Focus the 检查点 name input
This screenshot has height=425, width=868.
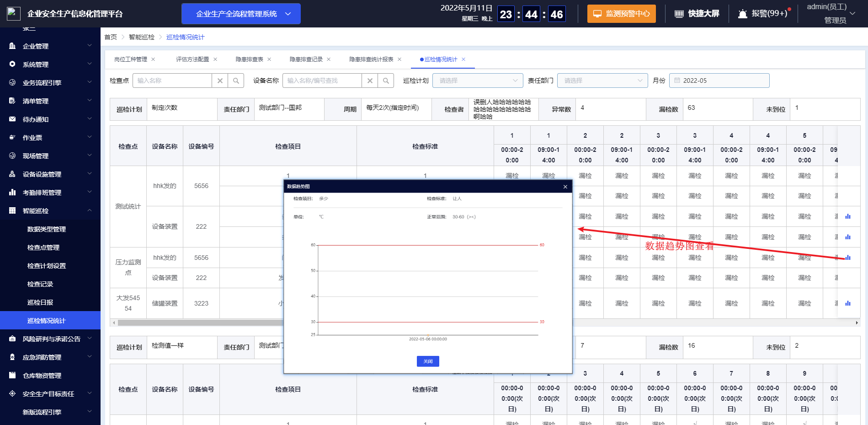172,81
